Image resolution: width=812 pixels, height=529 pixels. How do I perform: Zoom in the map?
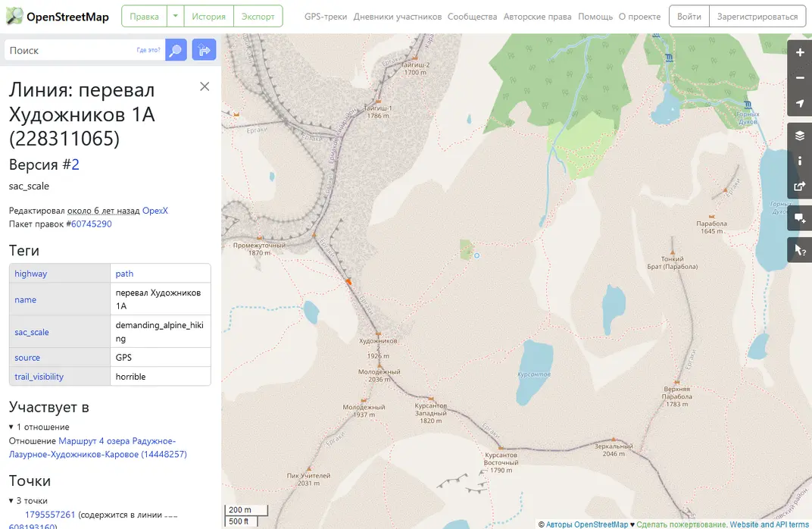(800, 52)
